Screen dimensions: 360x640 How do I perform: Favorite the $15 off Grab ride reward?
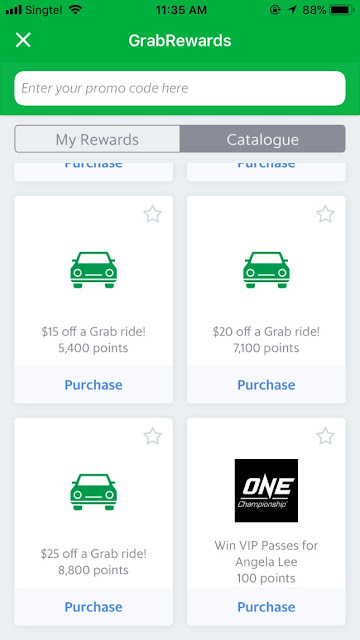click(153, 214)
